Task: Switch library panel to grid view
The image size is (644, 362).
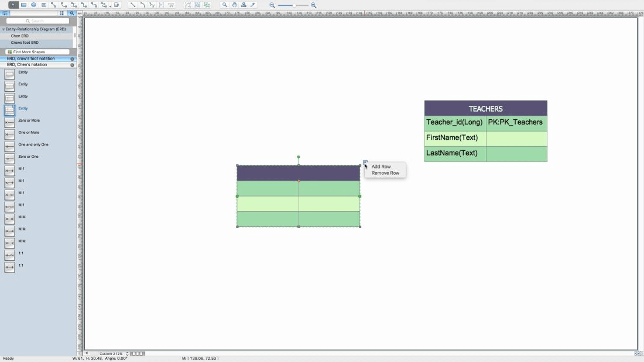Action: 61,13
